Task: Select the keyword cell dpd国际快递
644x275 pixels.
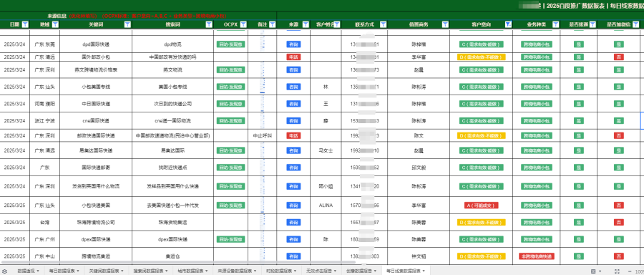Action: [96, 44]
